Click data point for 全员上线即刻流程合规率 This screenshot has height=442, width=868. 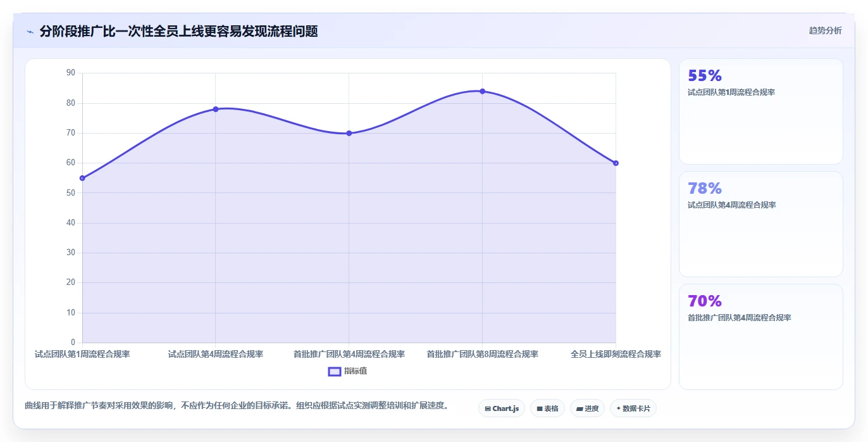point(616,163)
